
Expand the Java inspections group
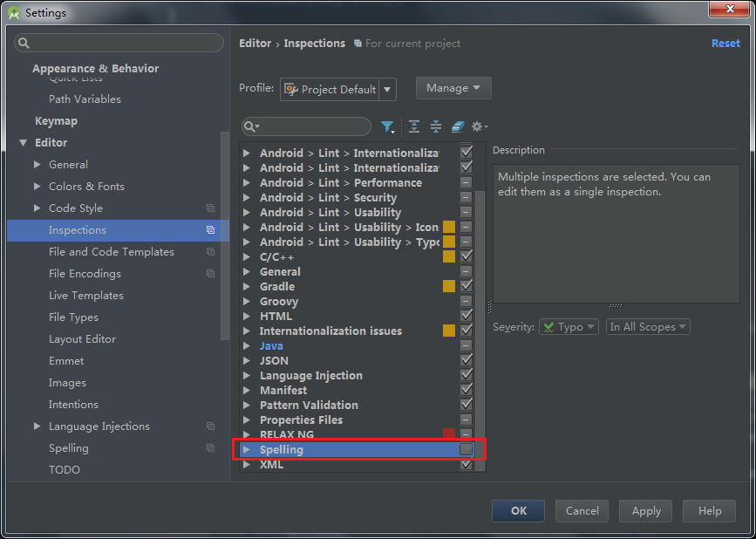247,345
